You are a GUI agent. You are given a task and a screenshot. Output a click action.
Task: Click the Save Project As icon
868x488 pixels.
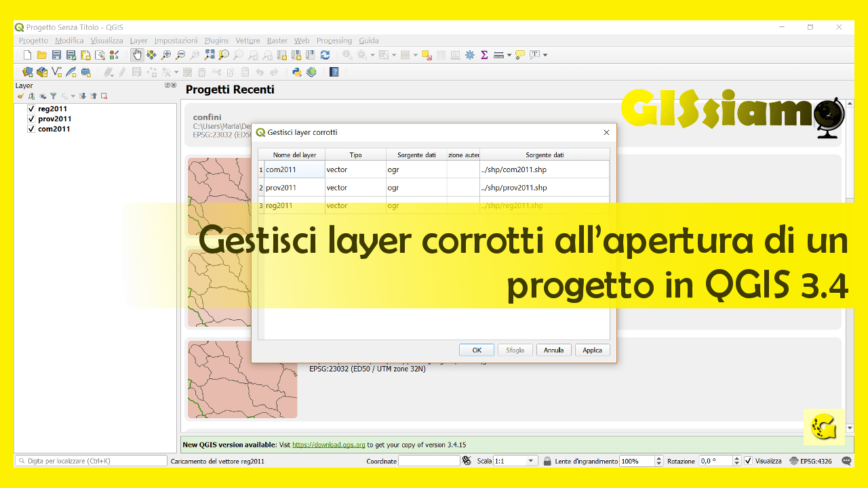(71, 55)
